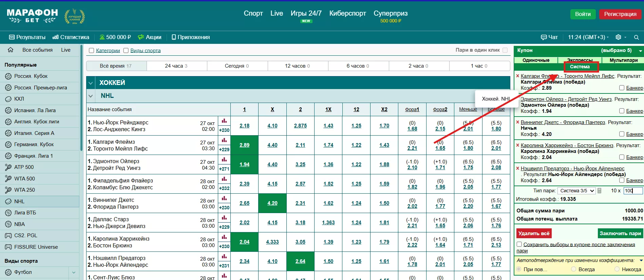Open the Система 3/5 bet type dropdown
The height and width of the screenshot is (280, 644).
[577, 191]
